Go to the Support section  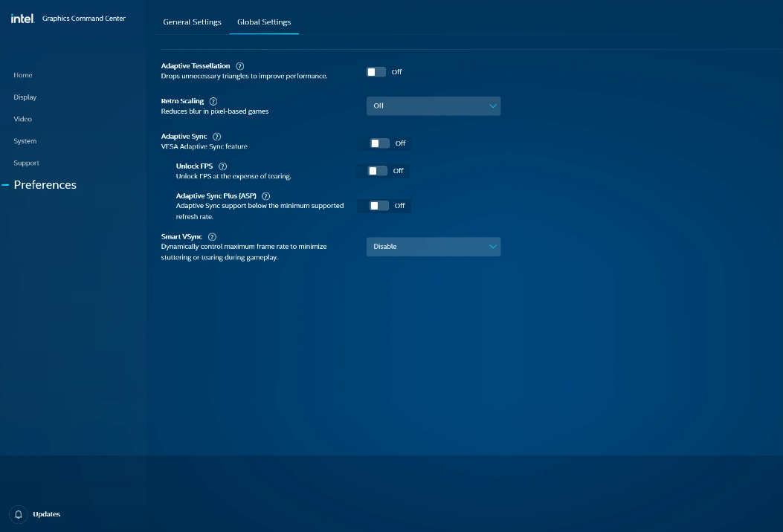[x=27, y=163]
